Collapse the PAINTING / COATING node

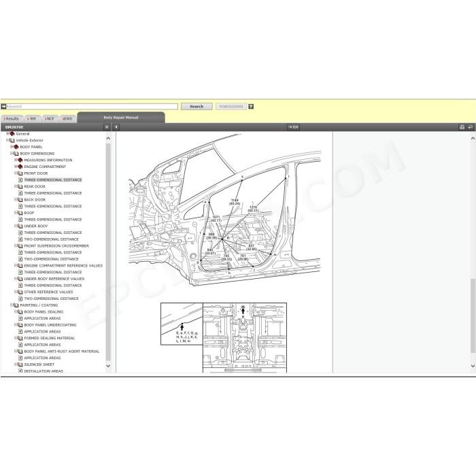(12, 305)
